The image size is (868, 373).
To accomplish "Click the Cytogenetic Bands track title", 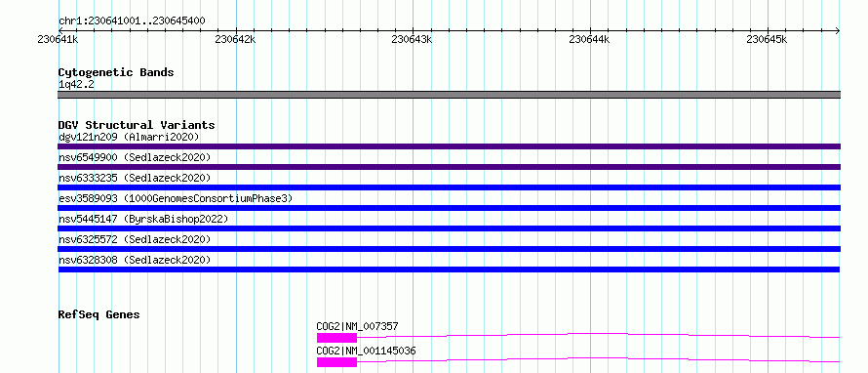I will tap(116, 72).
